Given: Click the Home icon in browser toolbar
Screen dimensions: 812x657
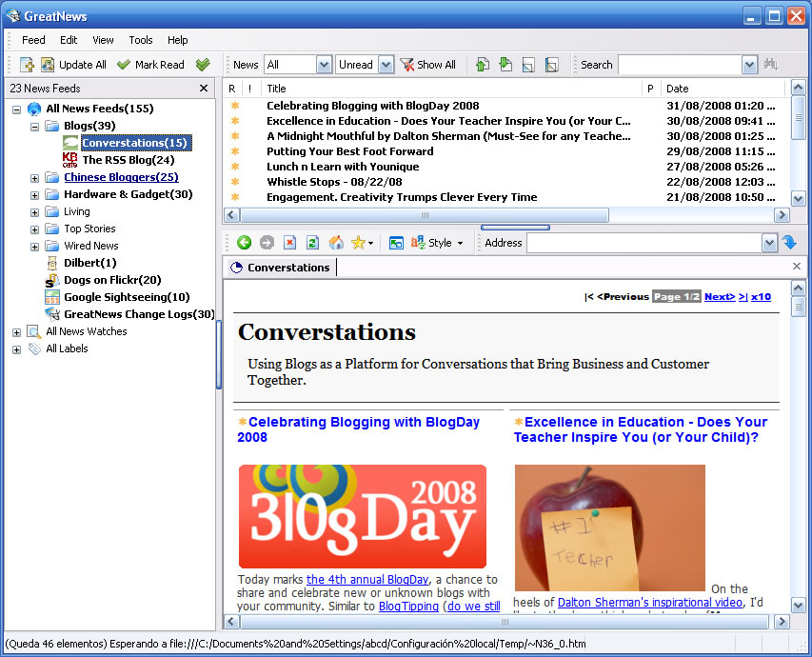Looking at the screenshot, I should tap(336, 243).
